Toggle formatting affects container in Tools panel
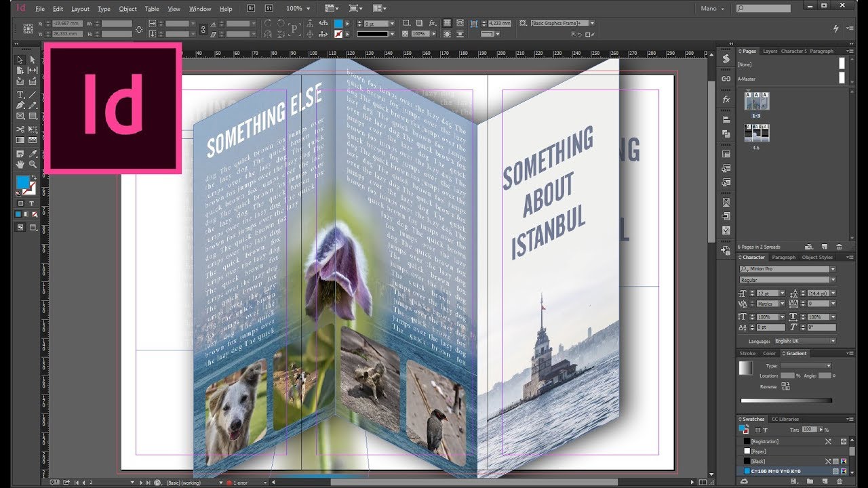Viewport: 868px width, 488px height. click(x=20, y=203)
